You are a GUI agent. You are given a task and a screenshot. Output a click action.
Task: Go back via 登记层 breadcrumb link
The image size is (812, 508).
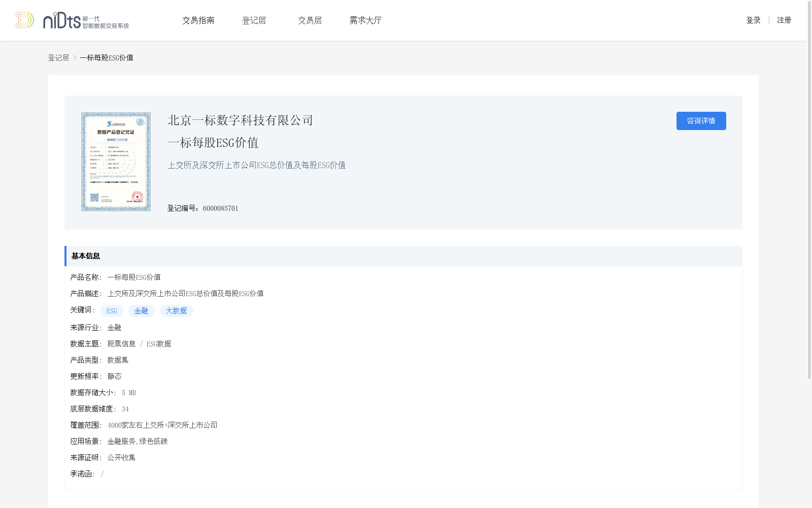[58, 58]
